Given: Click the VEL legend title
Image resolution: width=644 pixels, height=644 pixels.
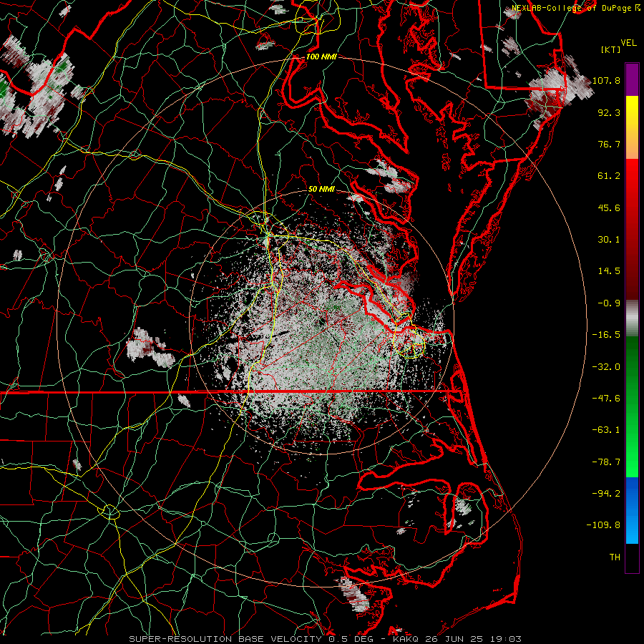Looking at the screenshot, I should pyautogui.click(x=628, y=43).
